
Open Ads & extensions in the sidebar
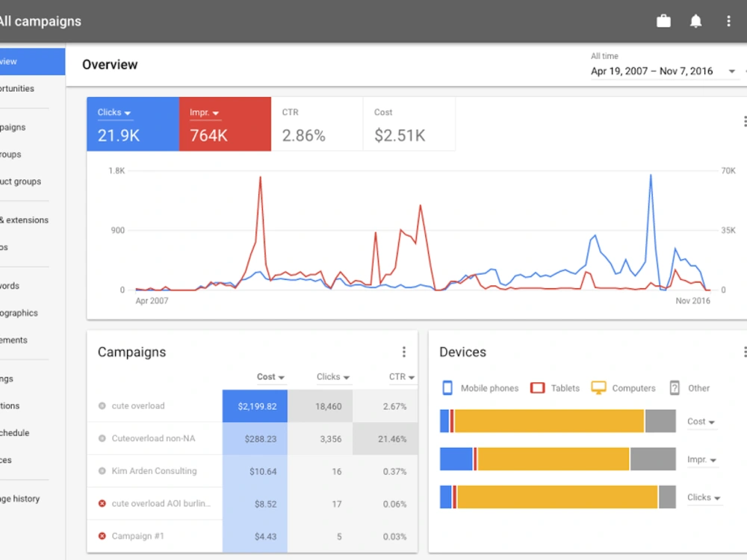pyautogui.click(x=25, y=220)
